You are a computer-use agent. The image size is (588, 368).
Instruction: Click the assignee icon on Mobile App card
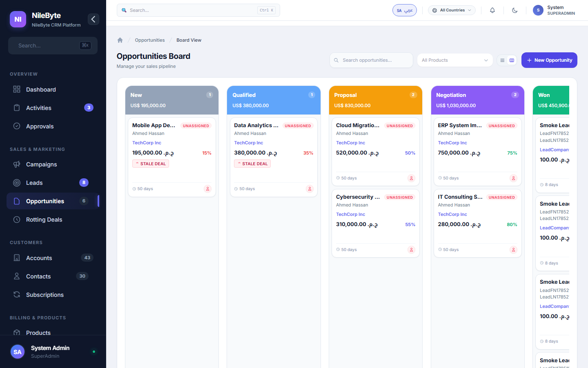(x=207, y=189)
